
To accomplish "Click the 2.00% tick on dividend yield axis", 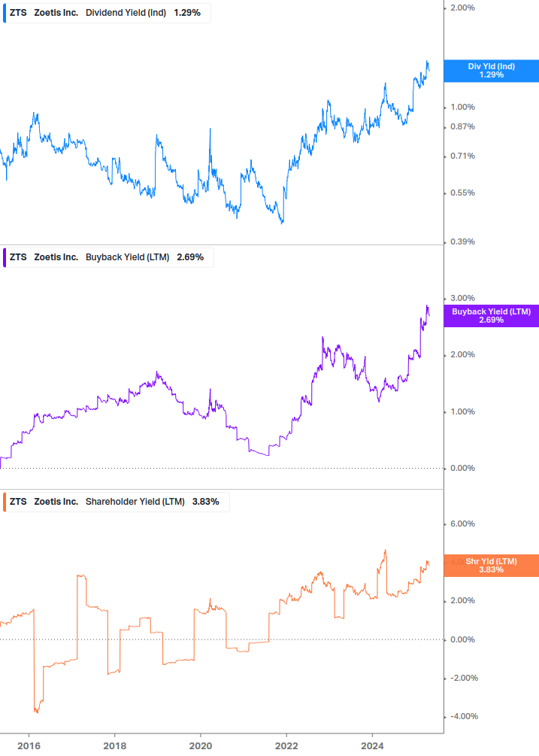I will (462, 8).
